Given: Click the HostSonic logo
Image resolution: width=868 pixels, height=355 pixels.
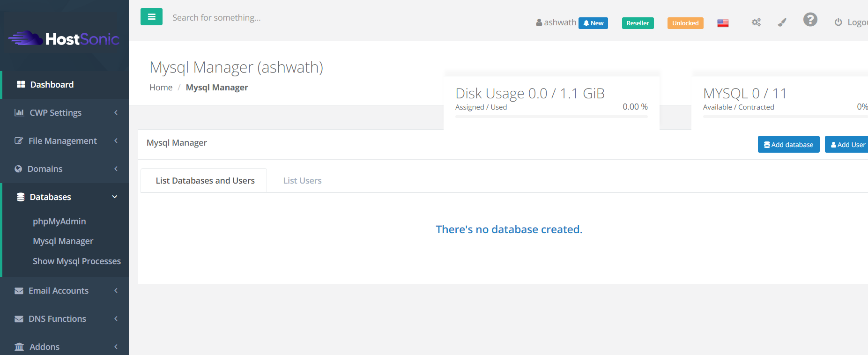Looking at the screenshot, I should 64,39.
